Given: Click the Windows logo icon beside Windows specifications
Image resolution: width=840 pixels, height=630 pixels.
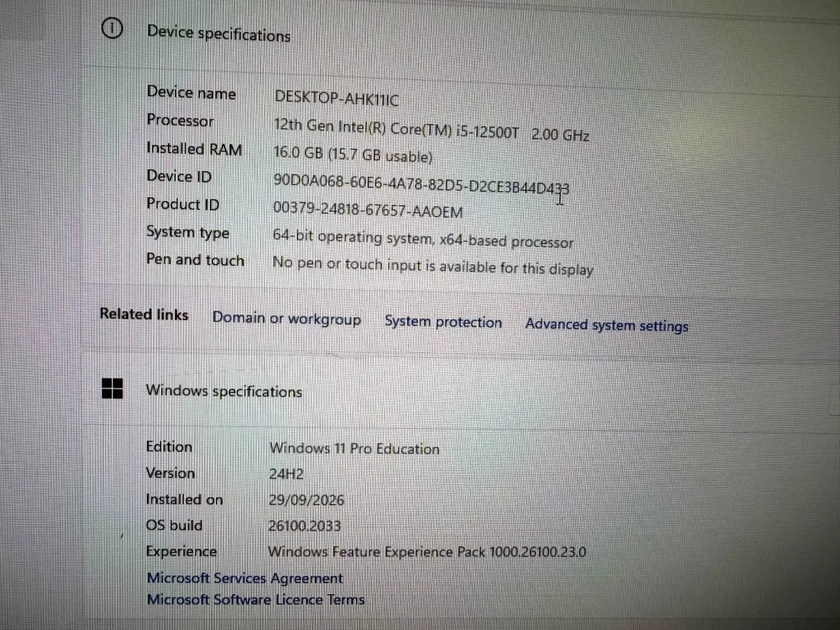Looking at the screenshot, I should coord(112,388).
